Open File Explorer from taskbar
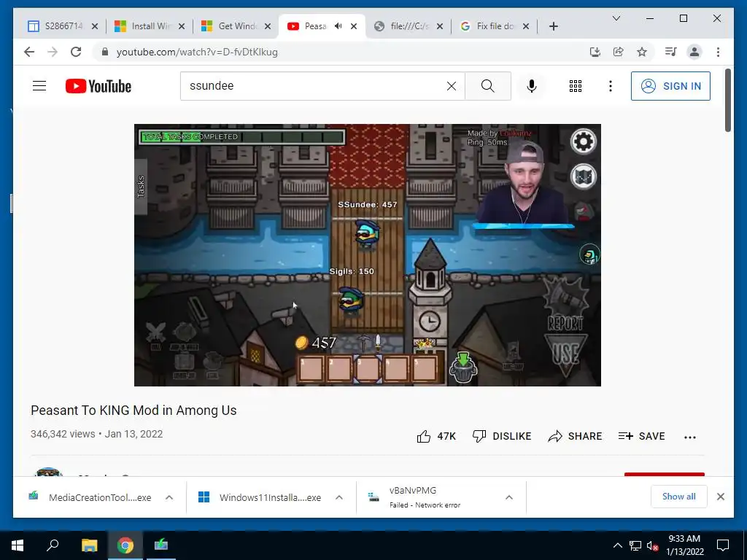This screenshot has height=560, width=747. [89, 545]
